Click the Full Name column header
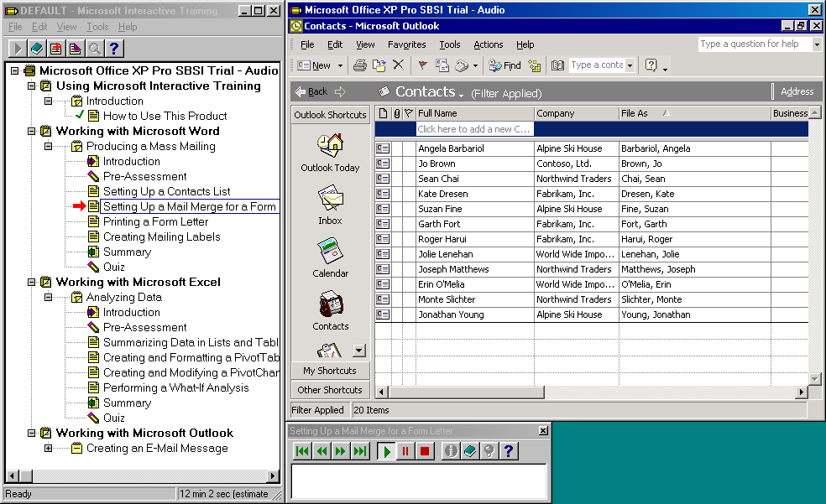The image size is (826, 504). pyautogui.click(x=474, y=113)
